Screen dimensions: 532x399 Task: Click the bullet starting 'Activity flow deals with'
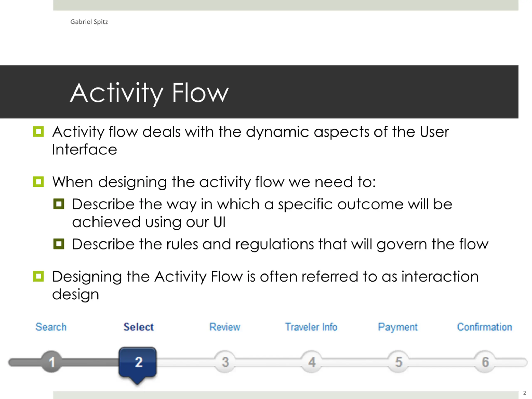250,141
